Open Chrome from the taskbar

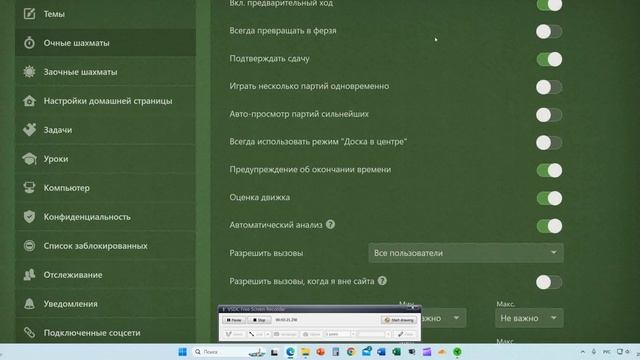[351, 352]
